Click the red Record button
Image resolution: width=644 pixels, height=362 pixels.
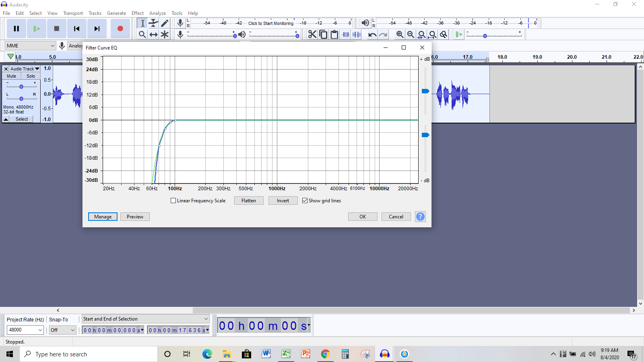(120, 29)
